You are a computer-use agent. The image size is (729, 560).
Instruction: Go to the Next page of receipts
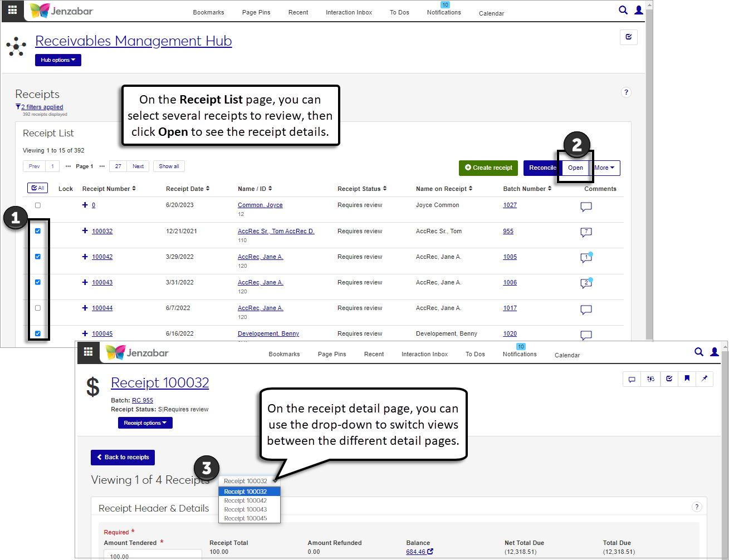pos(138,166)
